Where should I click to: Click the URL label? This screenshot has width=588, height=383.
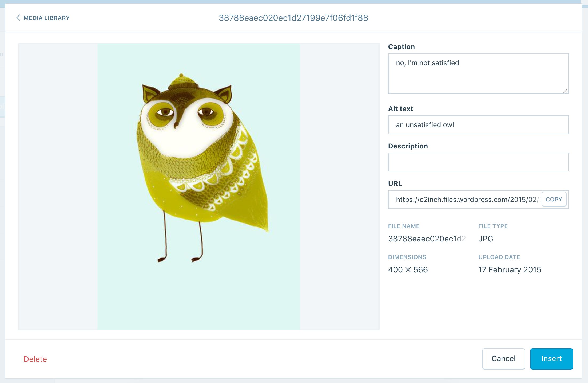[x=395, y=183]
